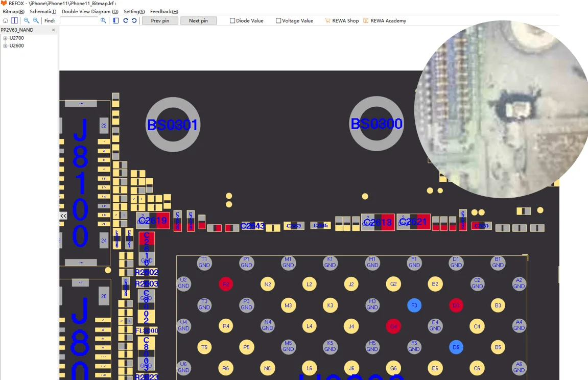This screenshot has height=380, width=588.
Task: Open the Setting menu
Action: pyautogui.click(x=134, y=12)
